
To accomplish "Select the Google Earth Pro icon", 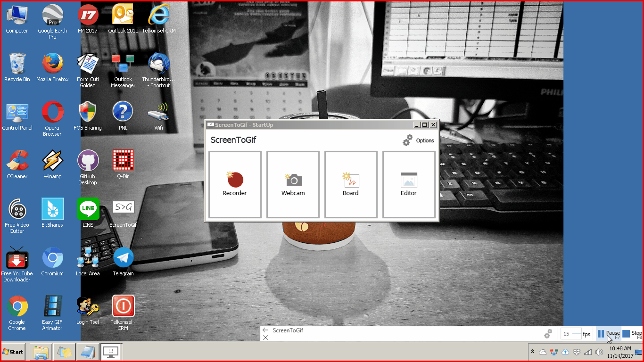I will 52,22.
